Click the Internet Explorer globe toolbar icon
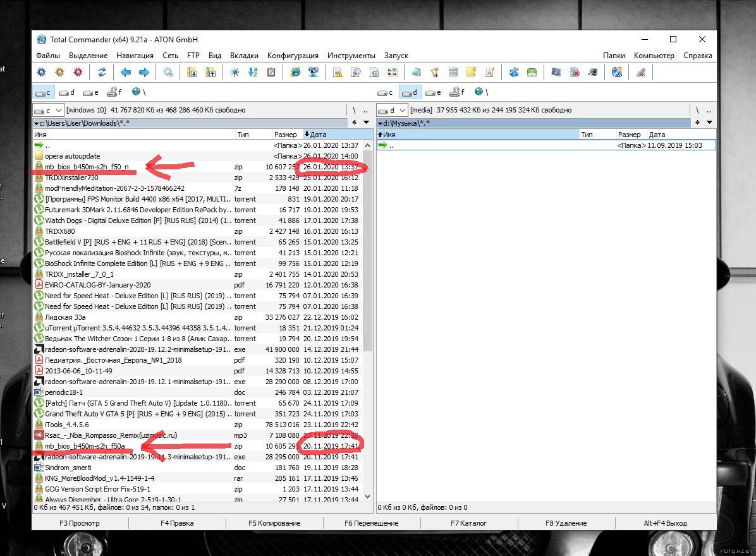 [x=296, y=72]
